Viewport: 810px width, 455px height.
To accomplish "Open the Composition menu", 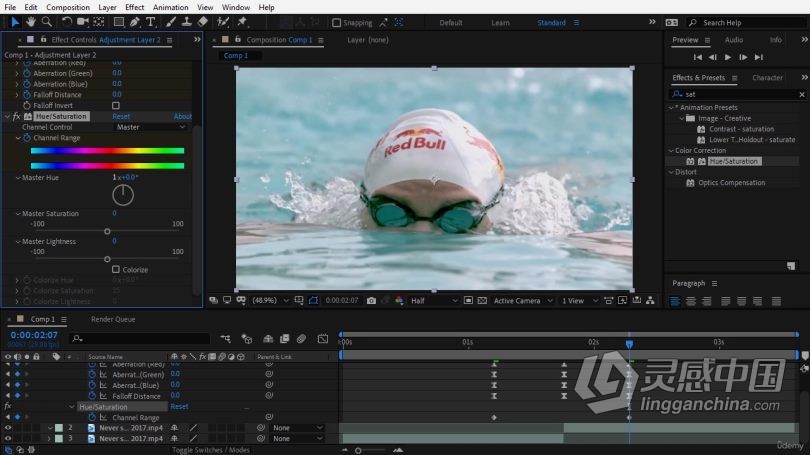I will pyautogui.click(x=68, y=7).
